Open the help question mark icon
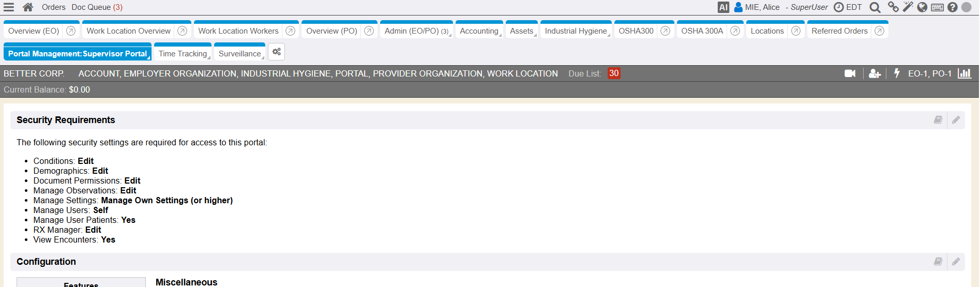 click(952, 7)
